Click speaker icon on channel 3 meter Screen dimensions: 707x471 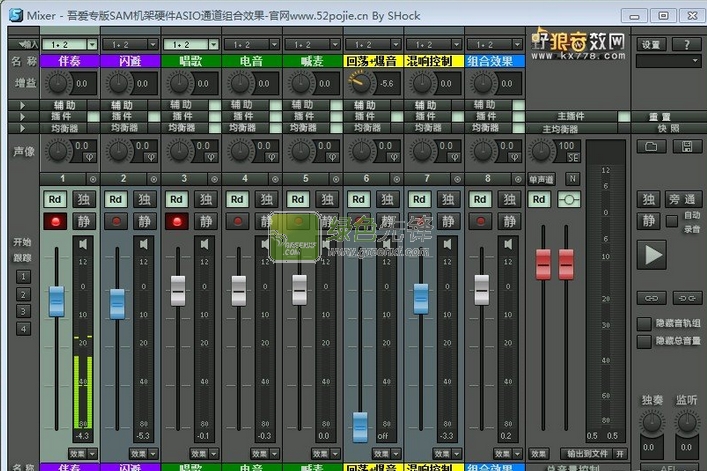point(205,244)
